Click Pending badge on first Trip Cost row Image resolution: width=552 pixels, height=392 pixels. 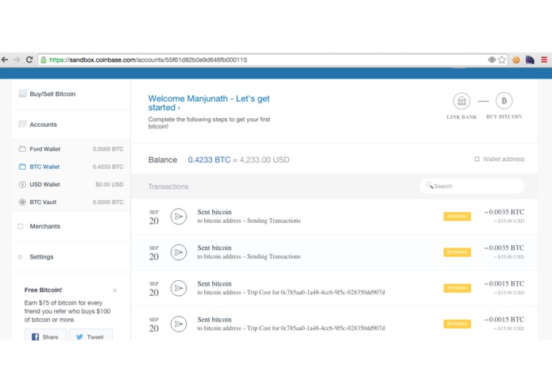[x=457, y=288]
